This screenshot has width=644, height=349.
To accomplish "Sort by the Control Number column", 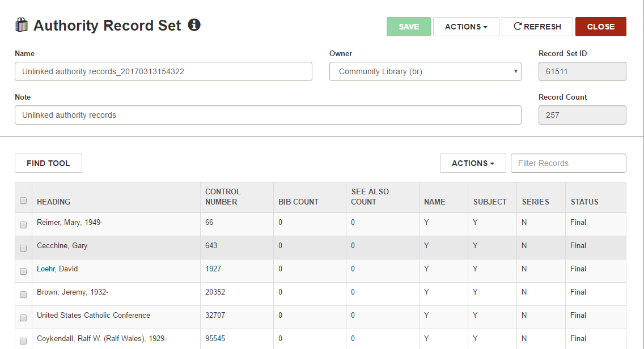I will pos(223,197).
